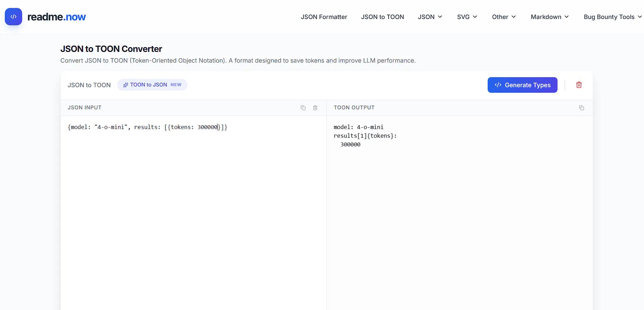Visit readme.now home via site name
Screen dimensions: 644x310
point(57,17)
